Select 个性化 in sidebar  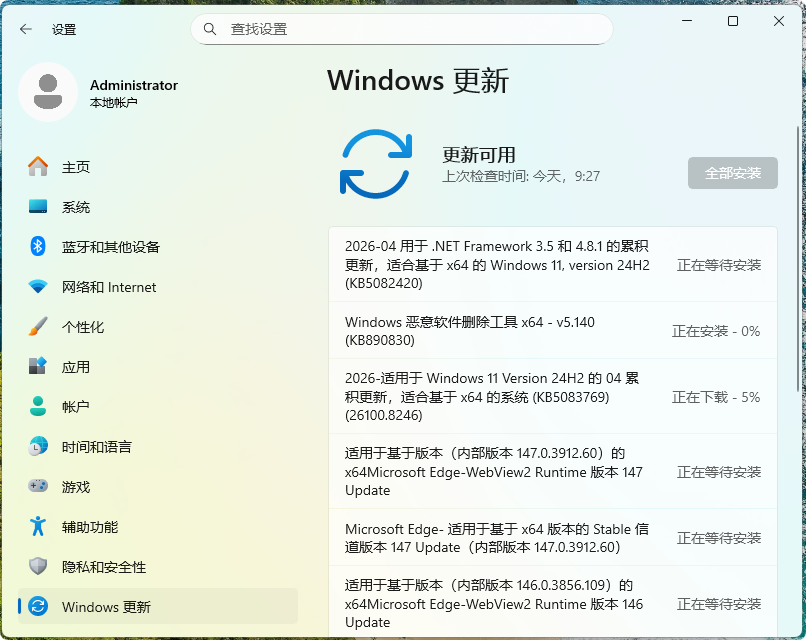[158, 326]
